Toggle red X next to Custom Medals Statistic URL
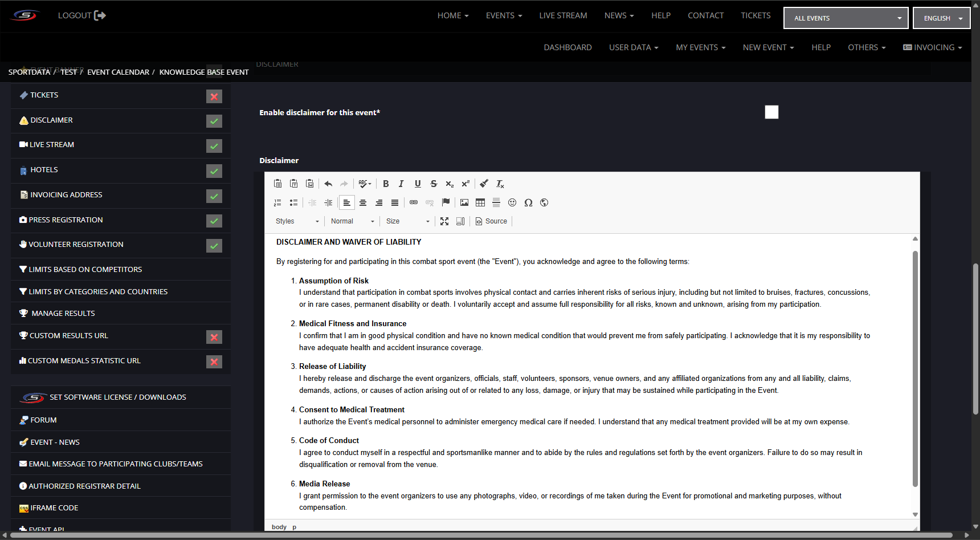Viewport: 980px width, 540px height. click(x=214, y=362)
